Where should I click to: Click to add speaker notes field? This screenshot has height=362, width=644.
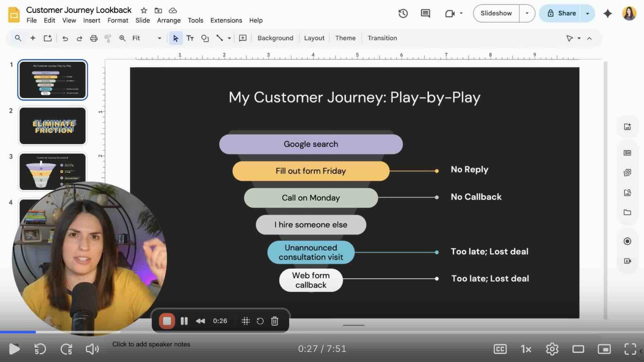151,344
